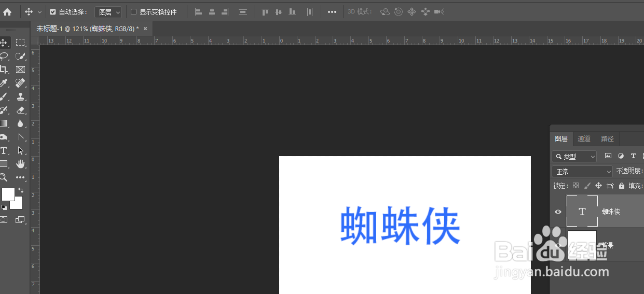
Task: Toggle the pixel layer filter icon
Action: 608,156
